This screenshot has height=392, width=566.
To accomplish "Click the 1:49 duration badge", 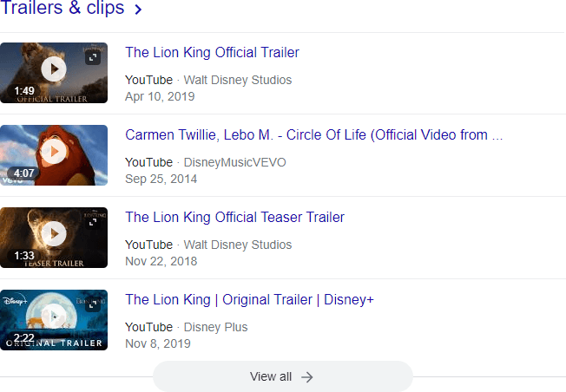I will pos(24,91).
